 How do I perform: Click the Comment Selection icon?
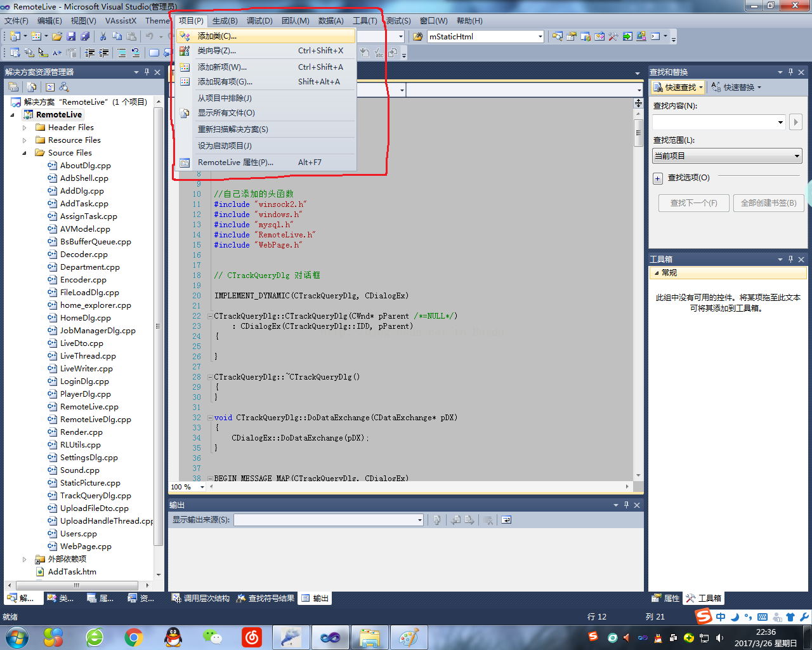122,53
